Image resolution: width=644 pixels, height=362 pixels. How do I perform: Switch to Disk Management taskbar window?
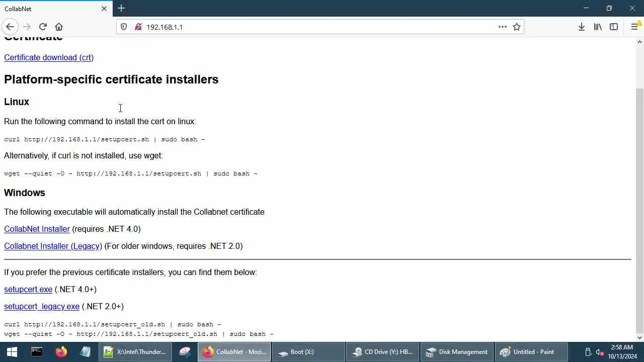(x=457, y=352)
